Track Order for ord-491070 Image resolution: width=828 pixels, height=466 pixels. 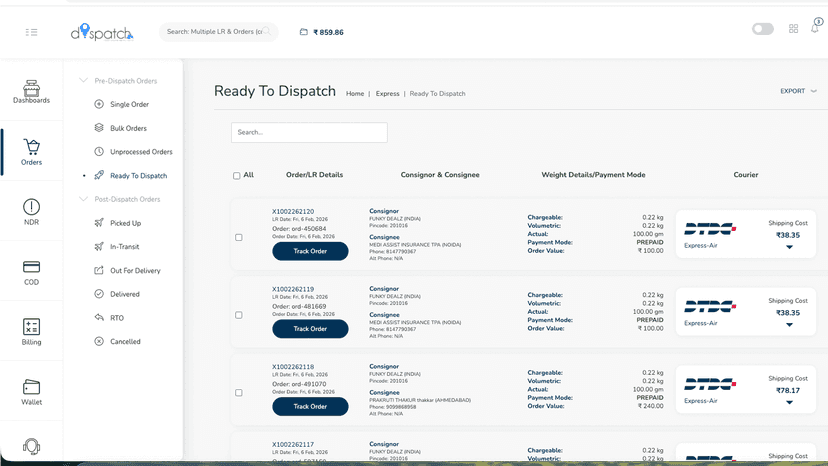[310, 406]
